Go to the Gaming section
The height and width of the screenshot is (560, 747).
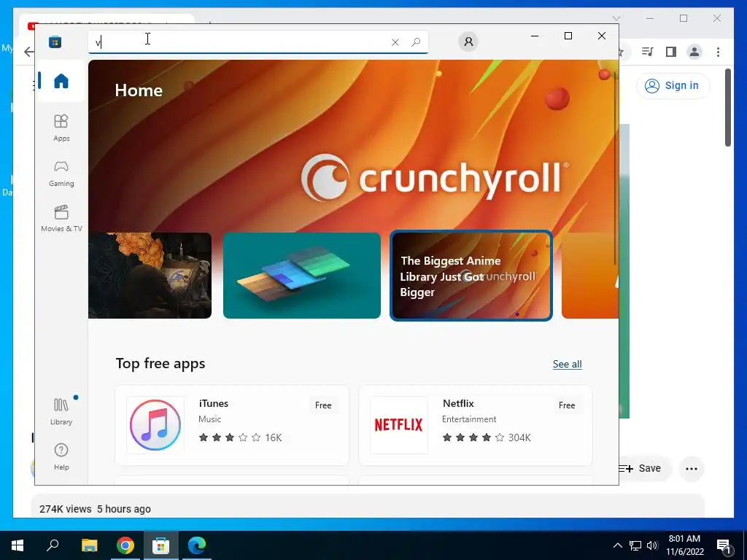point(61,173)
